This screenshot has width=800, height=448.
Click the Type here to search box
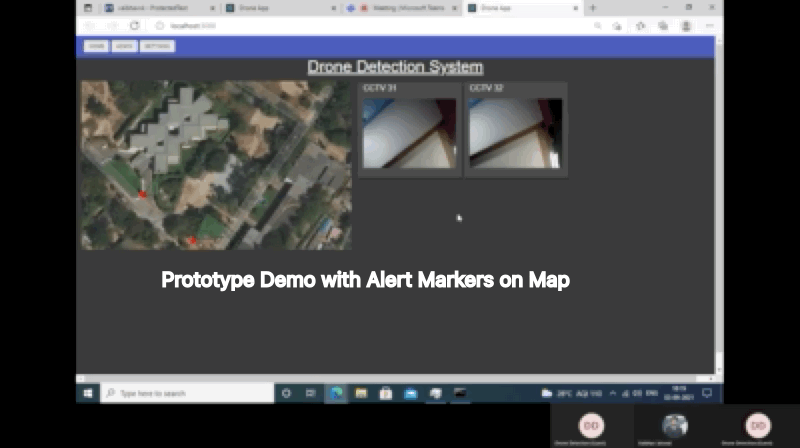(x=187, y=393)
